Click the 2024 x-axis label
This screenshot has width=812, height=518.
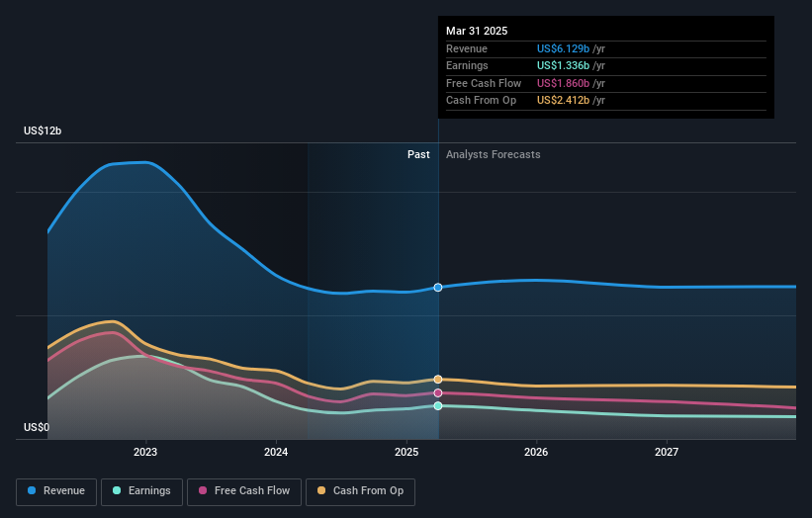click(276, 452)
